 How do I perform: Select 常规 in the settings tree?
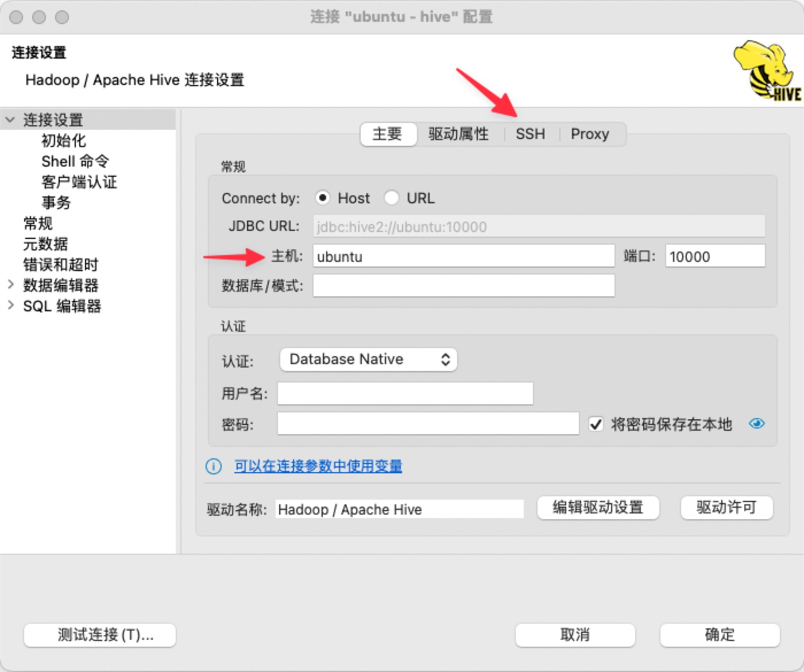[x=38, y=223]
